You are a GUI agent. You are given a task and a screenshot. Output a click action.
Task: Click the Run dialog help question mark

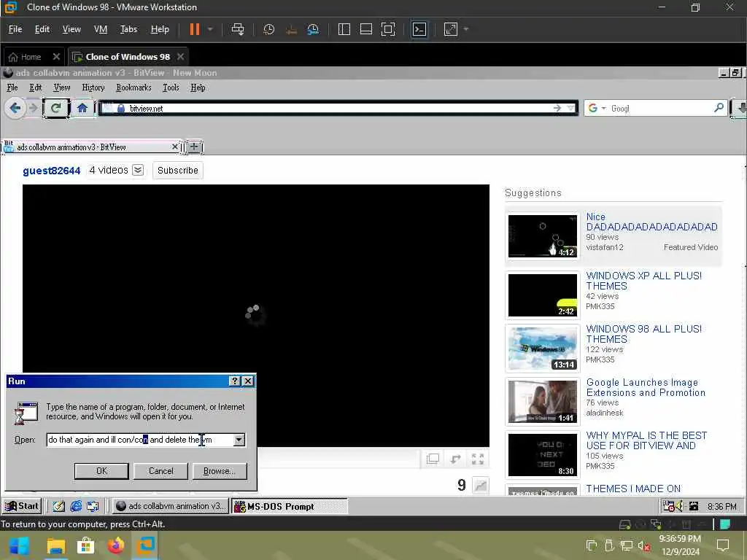click(x=234, y=381)
